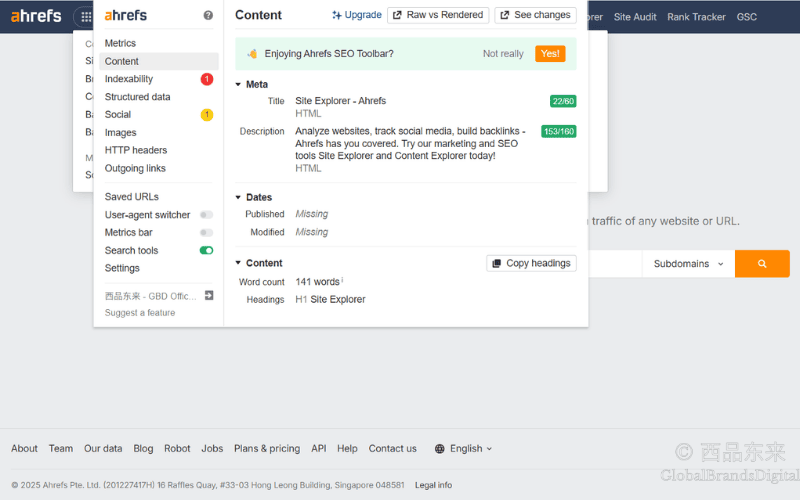Click title length 22/60 badge
The image size is (800, 500).
coord(563,101)
